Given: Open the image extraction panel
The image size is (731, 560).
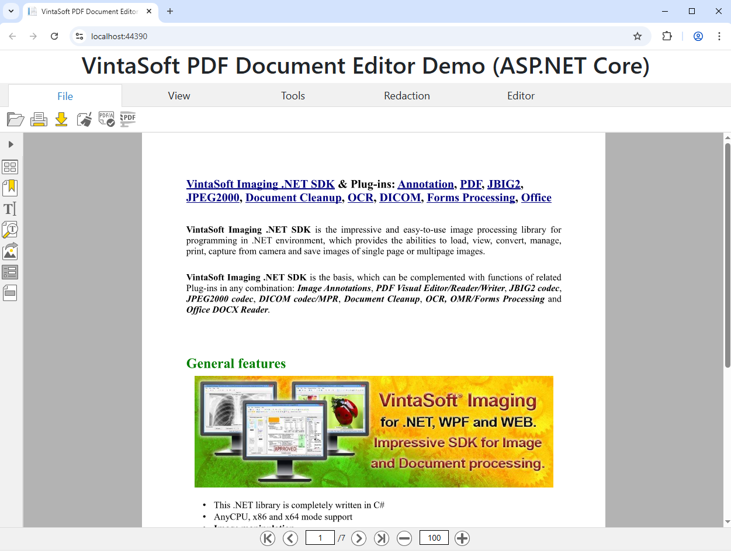Looking at the screenshot, I should pyautogui.click(x=10, y=251).
